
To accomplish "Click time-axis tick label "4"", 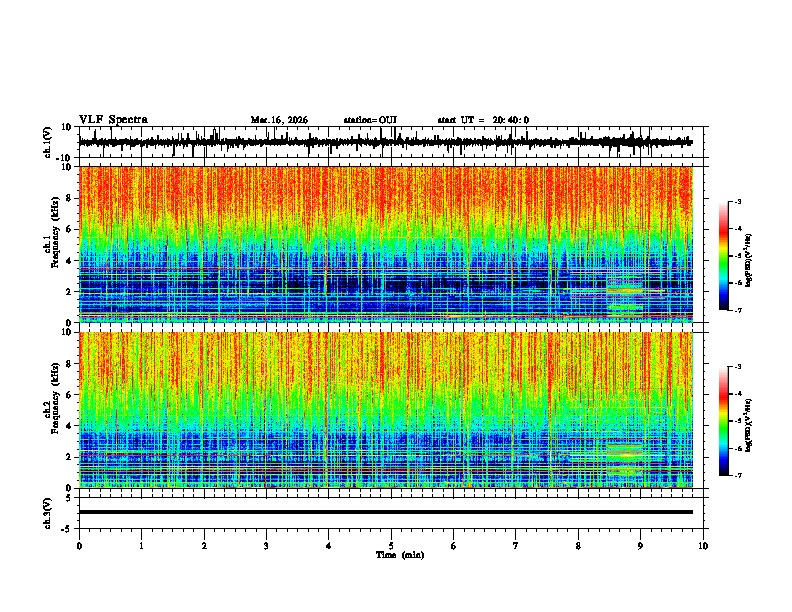I will point(329,545).
